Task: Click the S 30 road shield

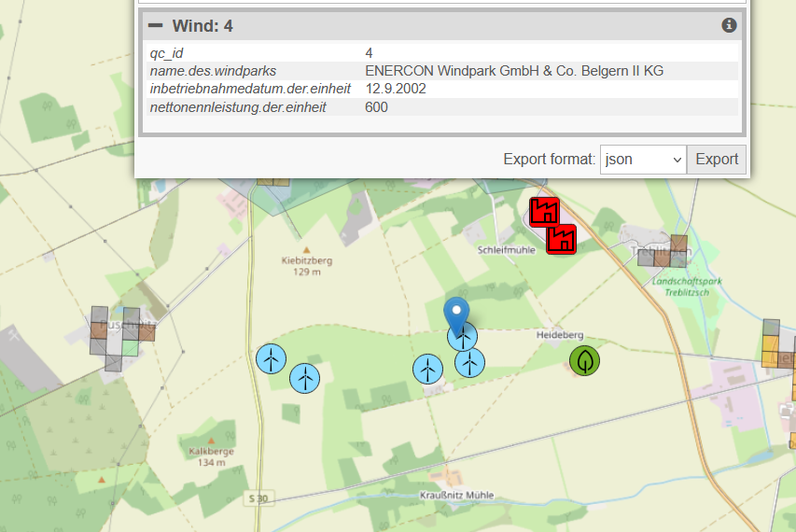Action: (x=258, y=498)
